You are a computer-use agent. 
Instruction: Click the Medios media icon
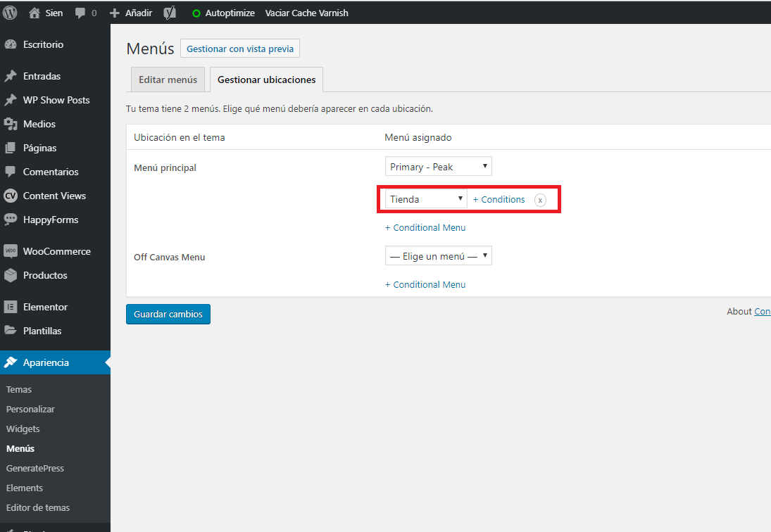11,124
